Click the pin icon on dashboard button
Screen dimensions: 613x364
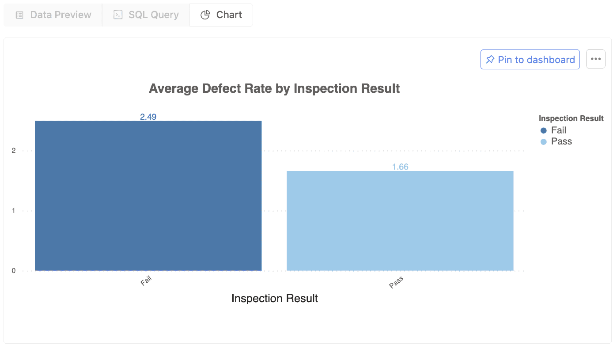tap(490, 60)
